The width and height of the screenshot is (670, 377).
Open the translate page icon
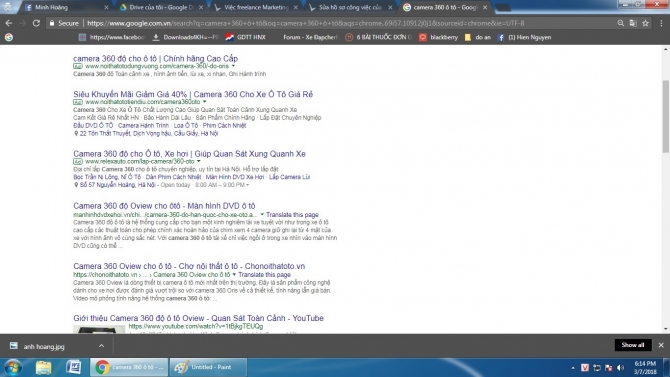[633, 24]
